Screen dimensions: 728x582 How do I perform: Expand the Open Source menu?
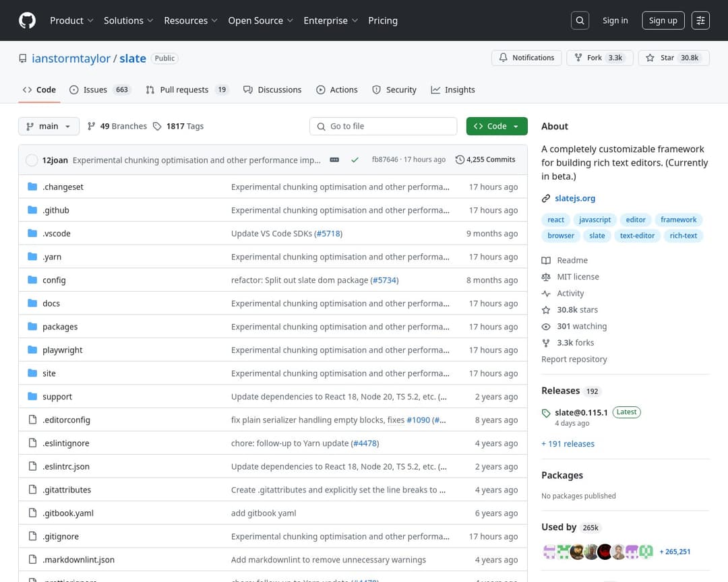tap(260, 20)
